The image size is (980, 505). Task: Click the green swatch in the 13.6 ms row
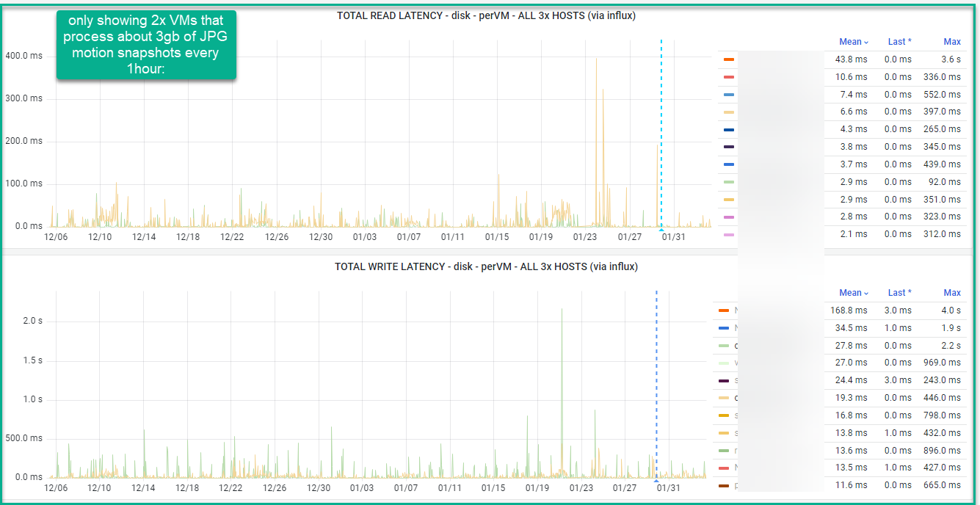pos(724,451)
